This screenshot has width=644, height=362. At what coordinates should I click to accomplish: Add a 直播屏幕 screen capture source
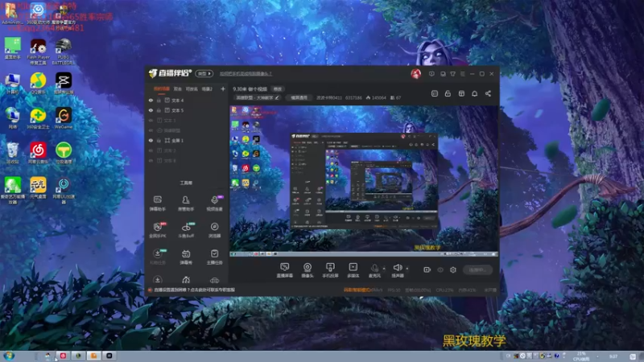[285, 270]
